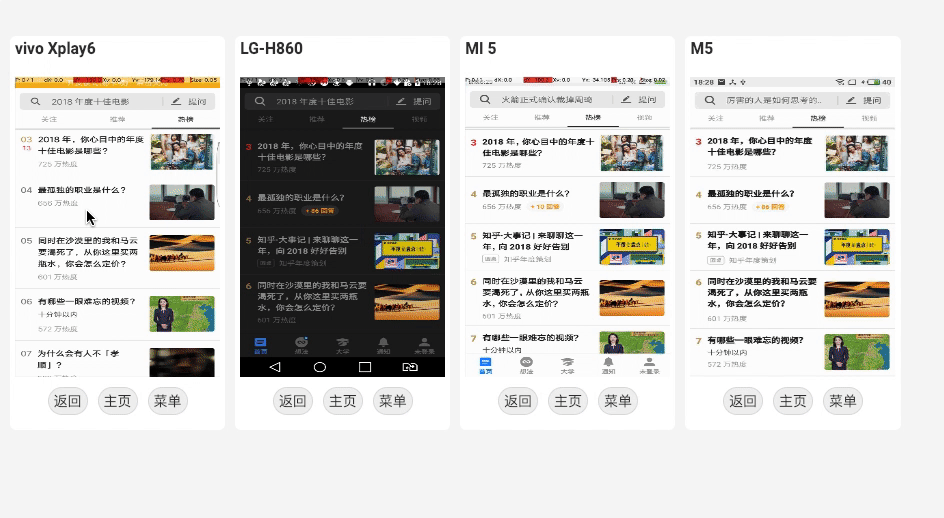Open question '最孤独的职业是什么?' on vivo Xplay6

82,190
